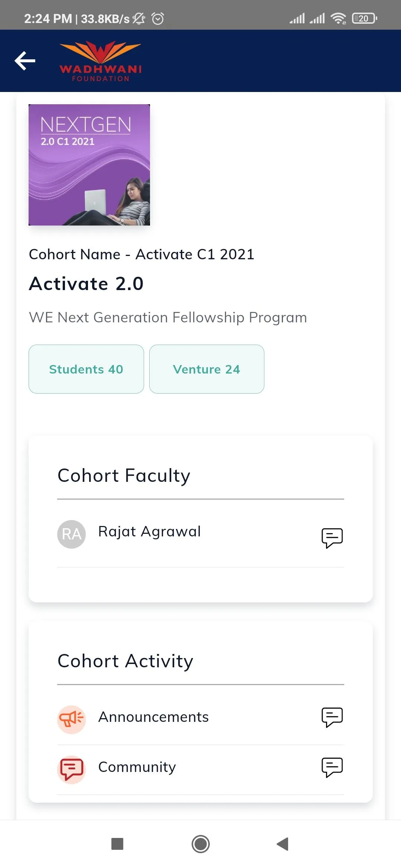Viewport: 401px width, 868px height.
Task: Open the NEXTGEN 2.0 C1 2021 thumbnail
Action: tap(89, 165)
